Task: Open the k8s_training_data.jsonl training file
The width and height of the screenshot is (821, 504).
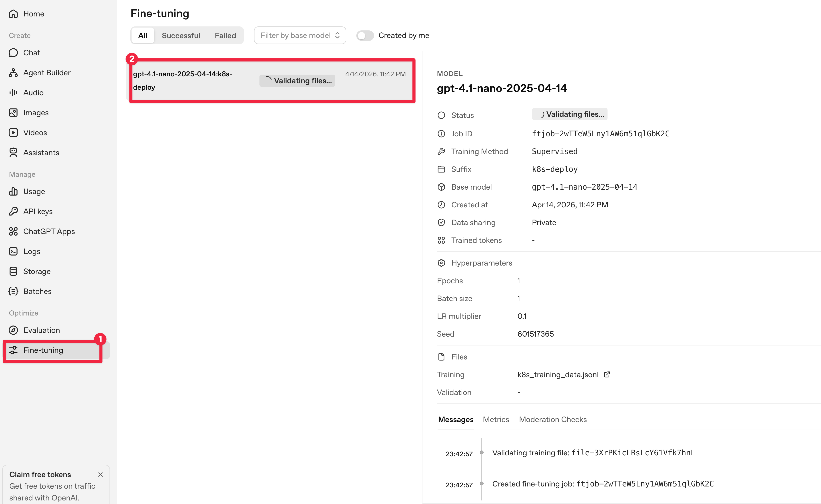Action: click(558, 375)
